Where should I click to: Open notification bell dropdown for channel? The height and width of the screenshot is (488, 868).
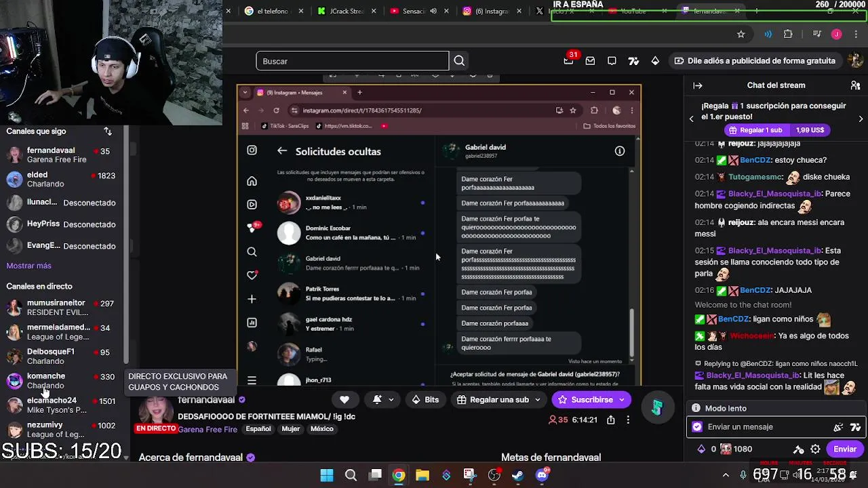click(382, 400)
